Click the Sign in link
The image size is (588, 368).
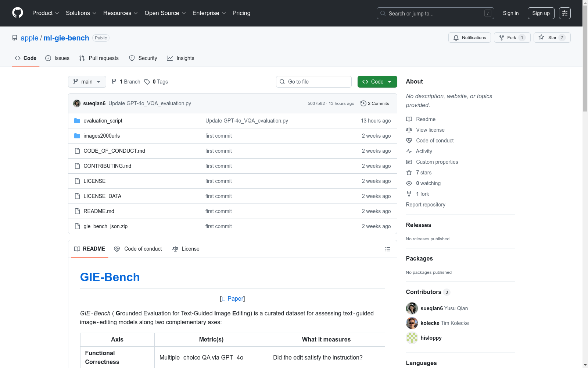pyautogui.click(x=511, y=13)
